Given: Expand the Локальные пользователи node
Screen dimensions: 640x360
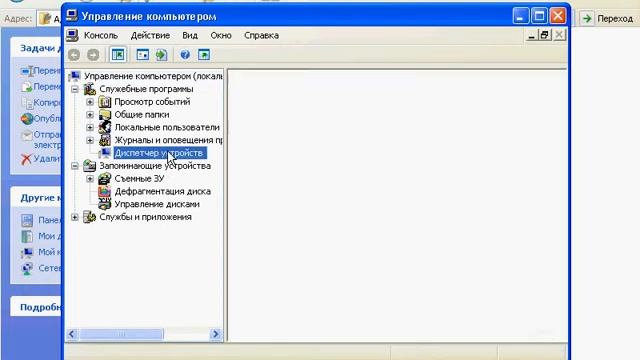Looking at the screenshot, I should click(x=90, y=127).
